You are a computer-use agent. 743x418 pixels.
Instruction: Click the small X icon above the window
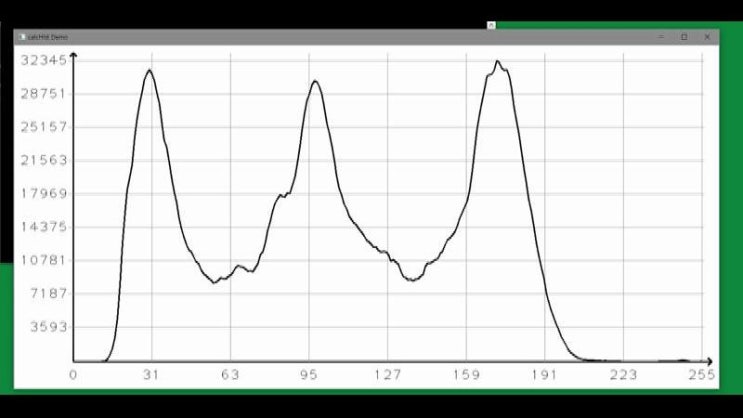pos(491,25)
